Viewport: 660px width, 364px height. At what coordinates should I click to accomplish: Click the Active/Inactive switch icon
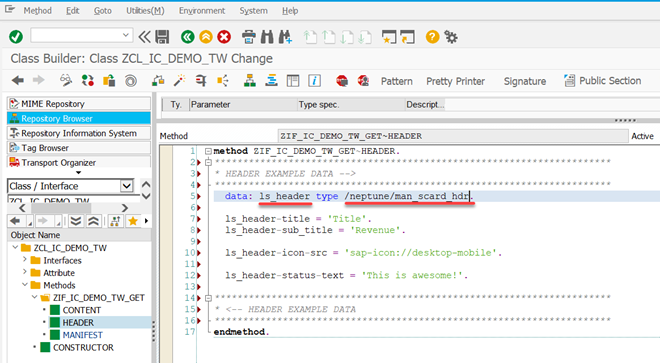pos(88,80)
